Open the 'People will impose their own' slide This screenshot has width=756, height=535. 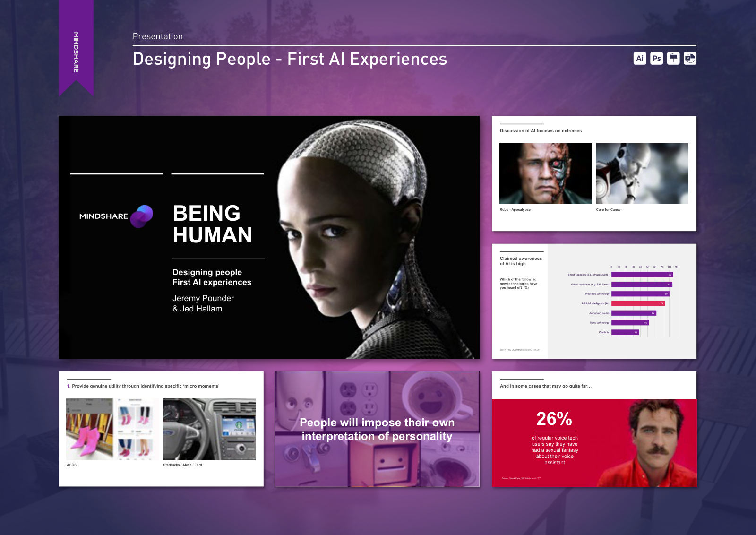pos(377,429)
